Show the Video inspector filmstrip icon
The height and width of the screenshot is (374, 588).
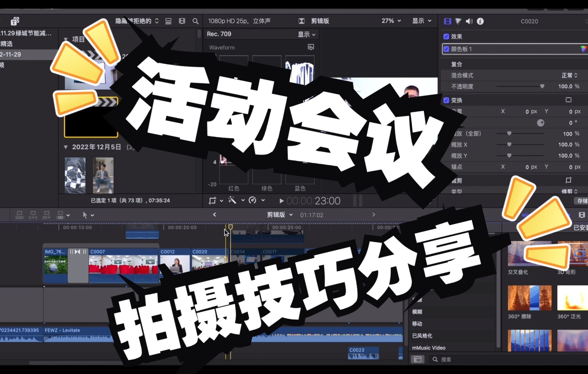(x=448, y=21)
